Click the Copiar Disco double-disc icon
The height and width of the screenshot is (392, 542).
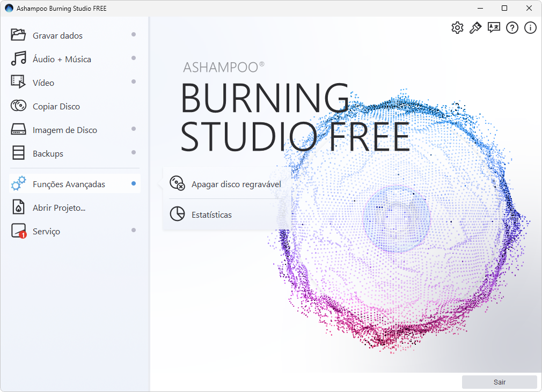(x=18, y=105)
